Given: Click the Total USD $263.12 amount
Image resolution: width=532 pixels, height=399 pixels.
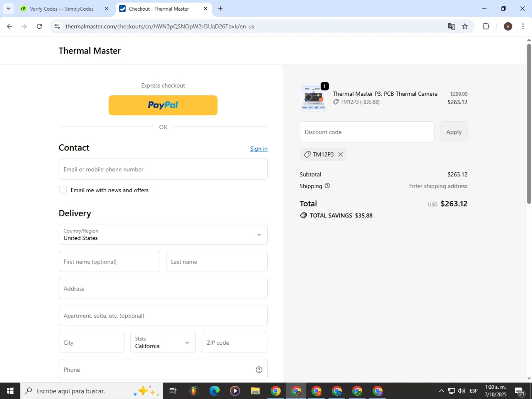Looking at the screenshot, I should pos(448,204).
